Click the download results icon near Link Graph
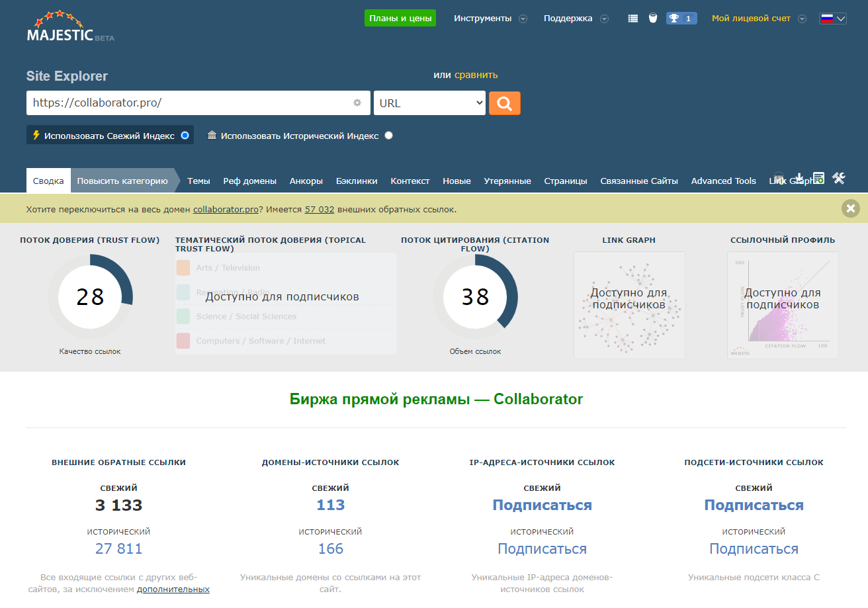Screen dimensions: 868x608 click(799, 178)
